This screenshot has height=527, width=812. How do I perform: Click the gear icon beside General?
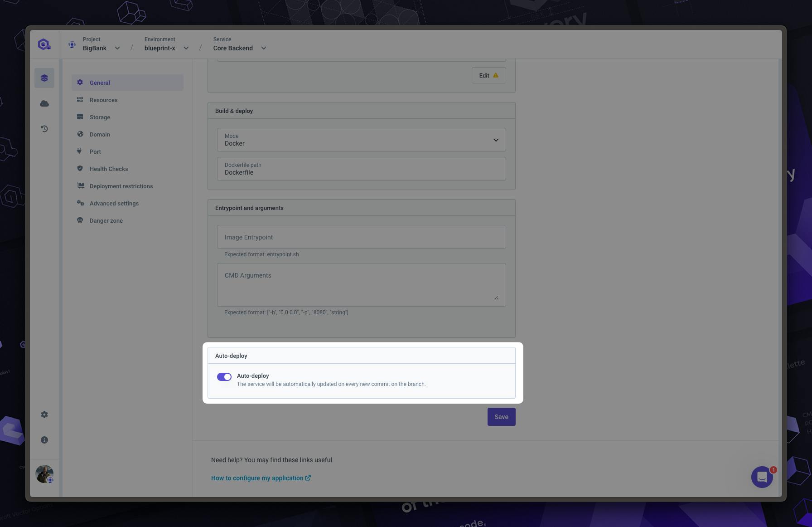(x=80, y=82)
